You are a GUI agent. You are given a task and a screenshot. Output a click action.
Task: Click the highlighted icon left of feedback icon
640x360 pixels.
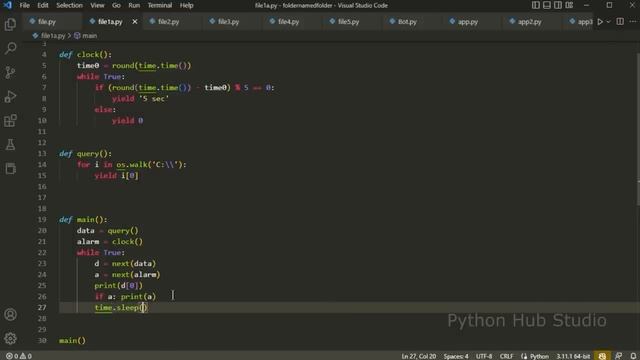pyautogui.click(x=602, y=356)
